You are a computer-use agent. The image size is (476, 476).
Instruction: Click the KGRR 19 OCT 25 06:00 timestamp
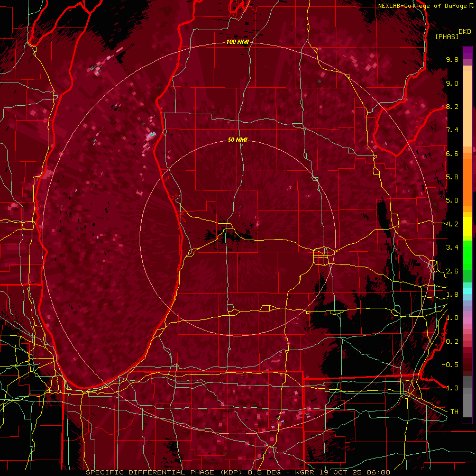pyautogui.click(x=342, y=472)
